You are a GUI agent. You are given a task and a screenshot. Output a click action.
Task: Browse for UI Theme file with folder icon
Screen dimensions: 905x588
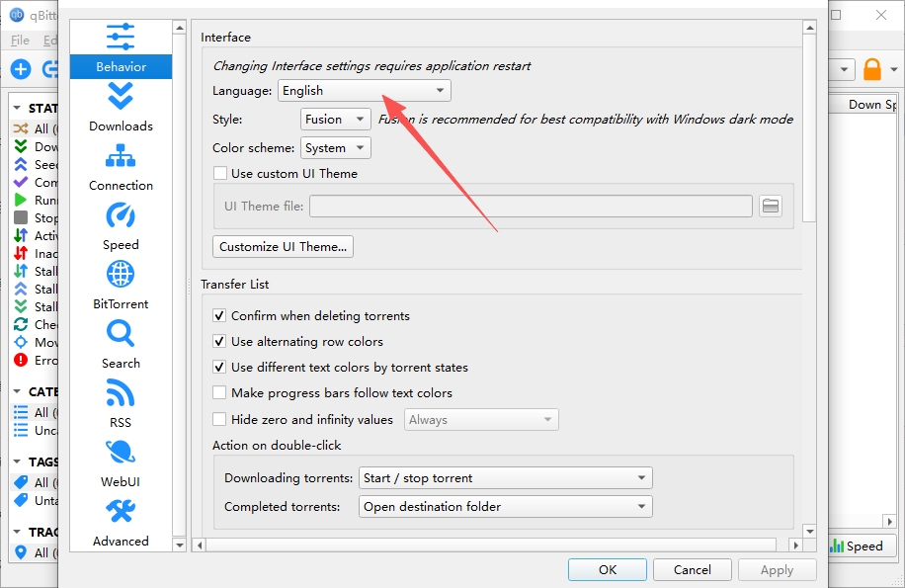point(771,206)
